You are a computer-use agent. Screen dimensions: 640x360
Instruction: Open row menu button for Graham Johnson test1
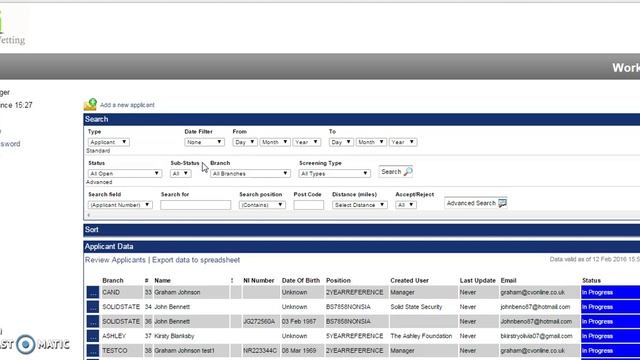(93, 351)
